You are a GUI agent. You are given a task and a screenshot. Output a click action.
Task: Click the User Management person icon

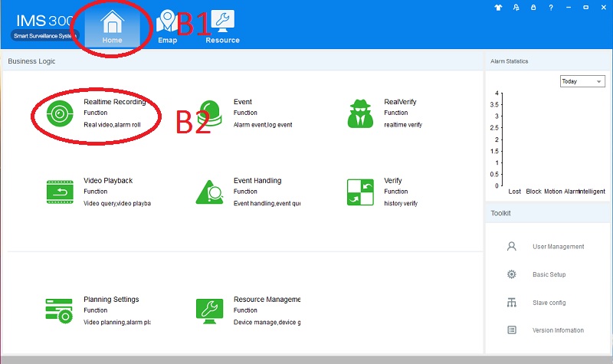(x=511, y=246)
